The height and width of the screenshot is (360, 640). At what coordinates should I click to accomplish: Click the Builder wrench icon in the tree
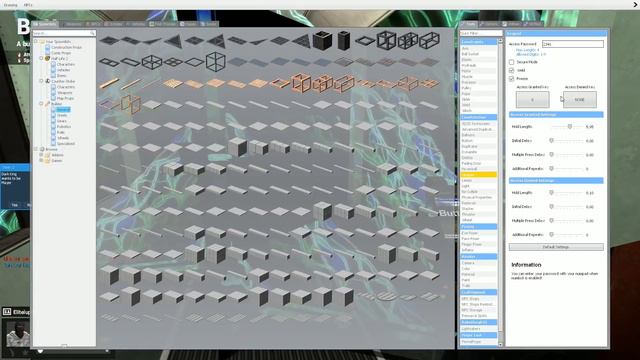[47, 104]
